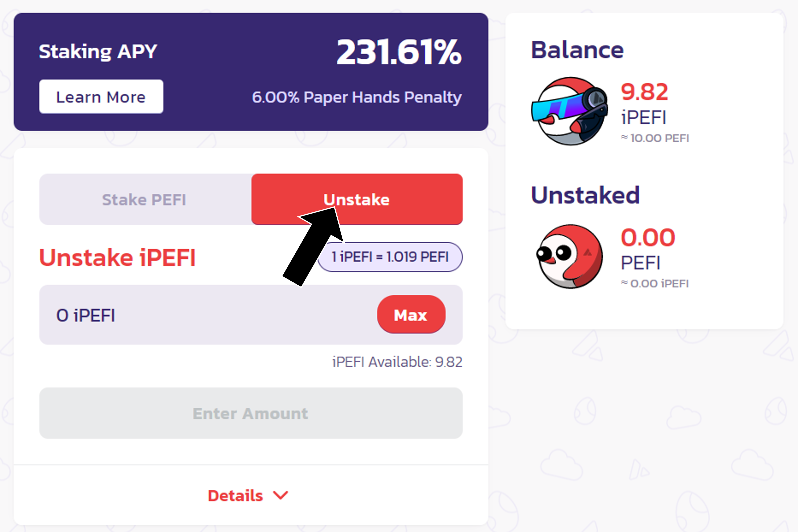
Task: Click the Balance heading
Action: [577, 50]
